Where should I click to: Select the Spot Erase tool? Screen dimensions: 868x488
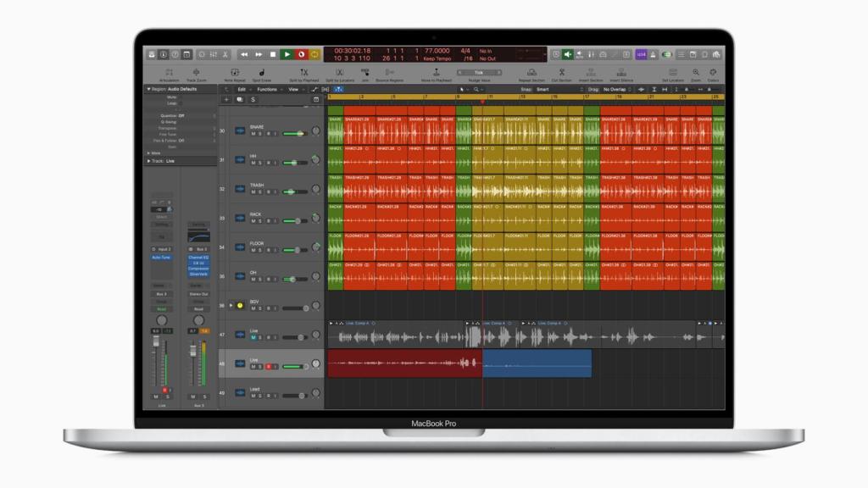click(261, 72)
